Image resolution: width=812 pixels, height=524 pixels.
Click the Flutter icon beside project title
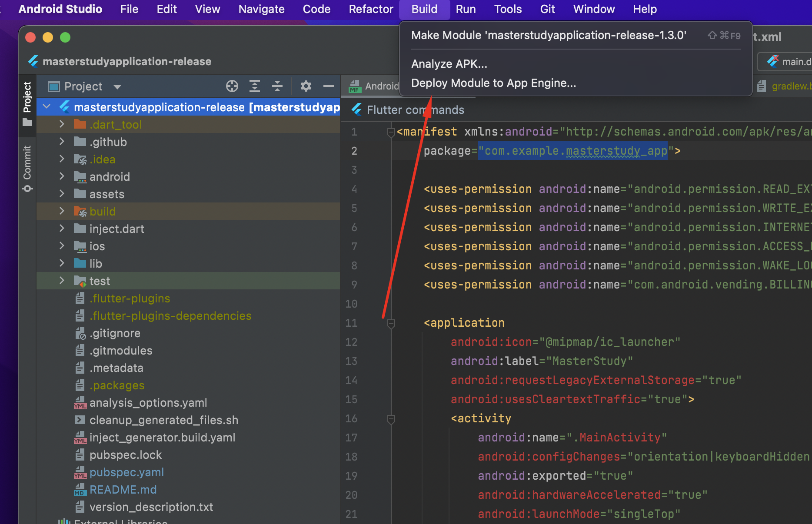click(x=33, y=61)
